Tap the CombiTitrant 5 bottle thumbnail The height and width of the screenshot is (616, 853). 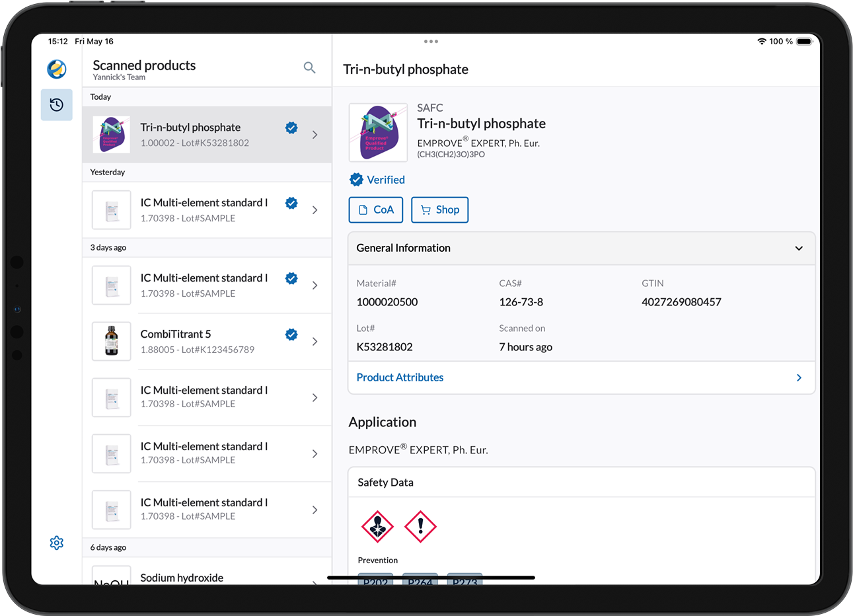112,341
